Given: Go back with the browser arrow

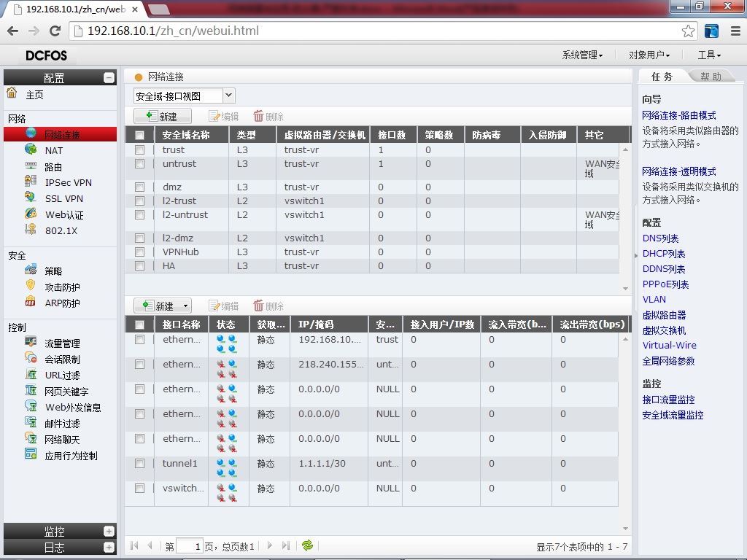Looking at the screenshot, I should click(x=13, y=31).
